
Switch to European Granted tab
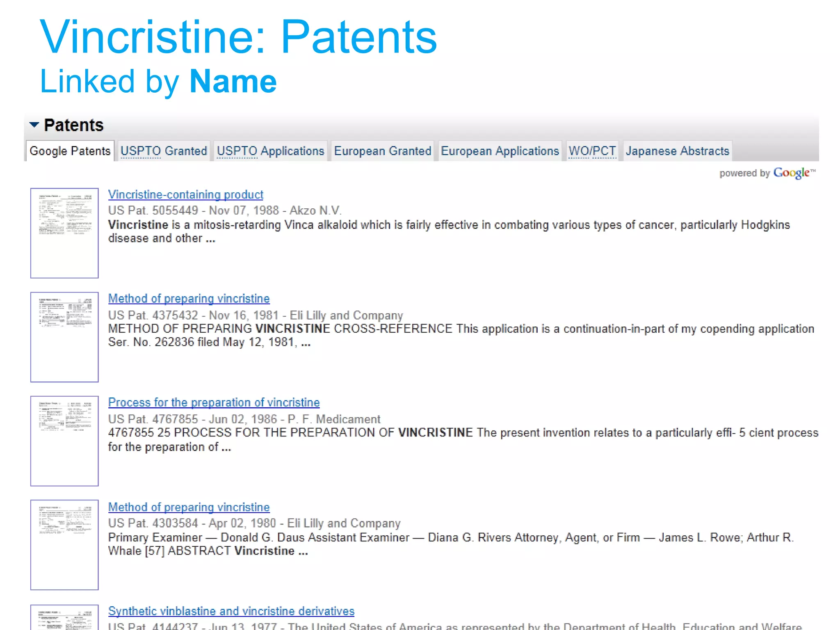point(383,151)
